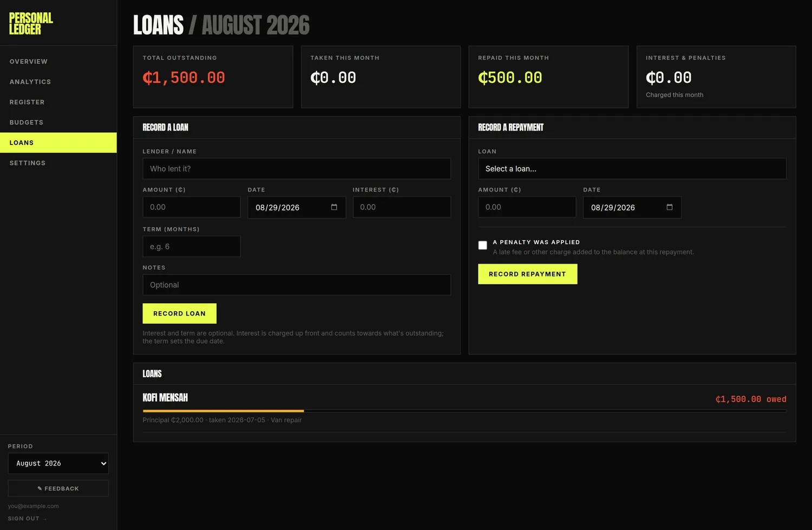Click the 'Principal ₵2,000.00' loan details line

[222, 420]
